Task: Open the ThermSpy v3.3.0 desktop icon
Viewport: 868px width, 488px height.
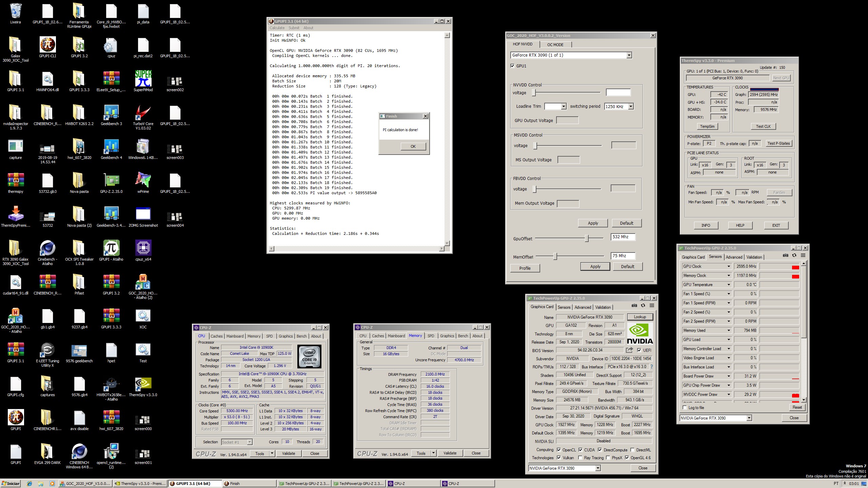Action: [x=143, y=387]
